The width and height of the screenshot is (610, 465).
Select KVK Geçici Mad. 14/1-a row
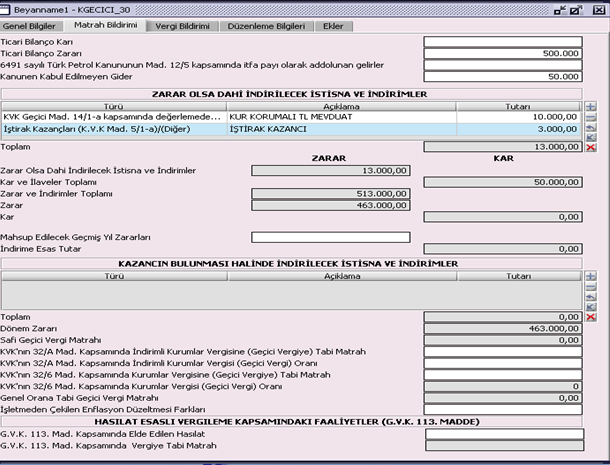pos(291,117)
